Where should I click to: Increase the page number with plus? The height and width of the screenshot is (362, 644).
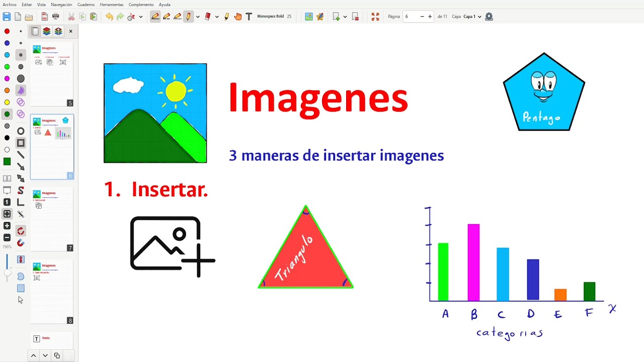pyautogui.click(x=430, y=17)
